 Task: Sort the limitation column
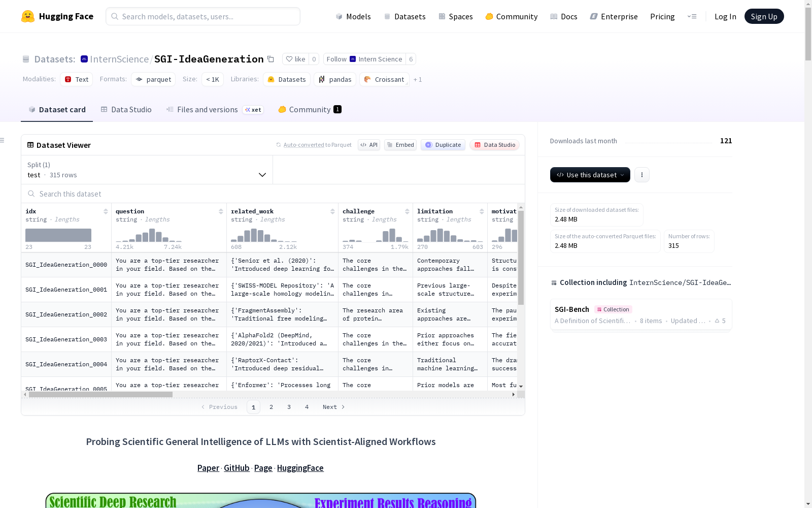pyautogui.click(x=482, y=211)
